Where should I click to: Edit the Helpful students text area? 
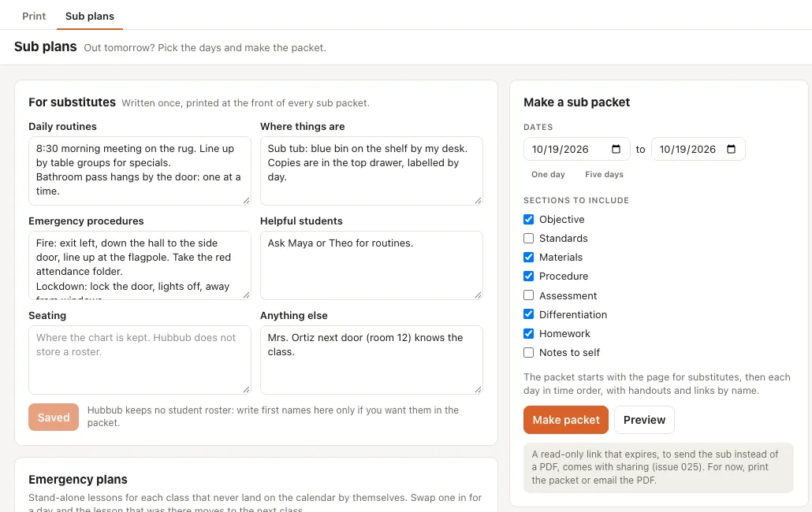371,265
